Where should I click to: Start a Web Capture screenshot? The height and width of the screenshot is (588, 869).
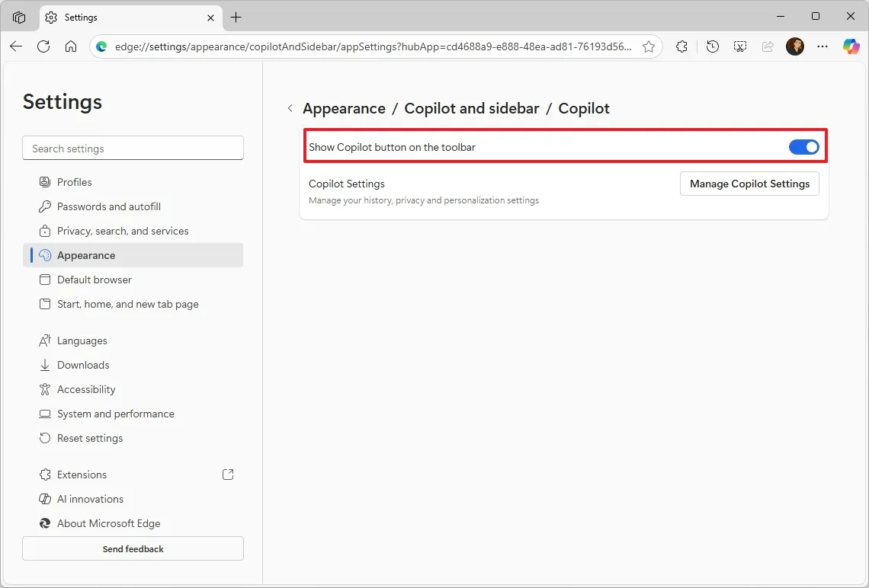coord(739,46)
